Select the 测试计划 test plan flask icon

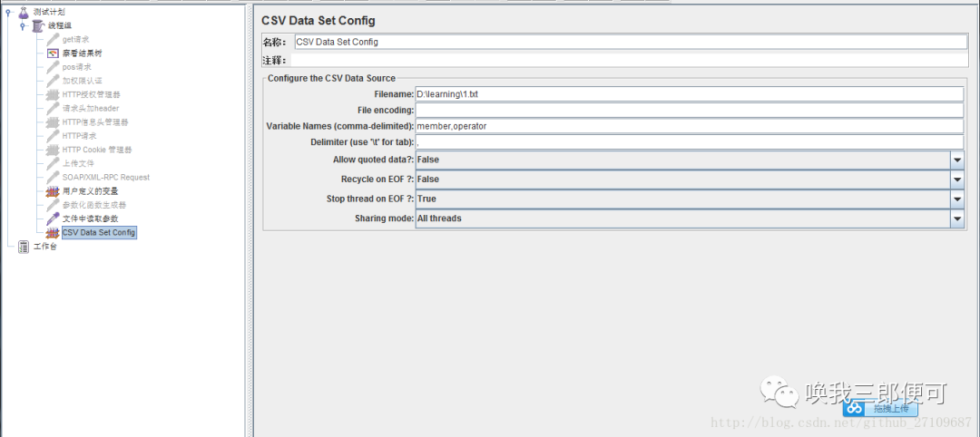24,12
